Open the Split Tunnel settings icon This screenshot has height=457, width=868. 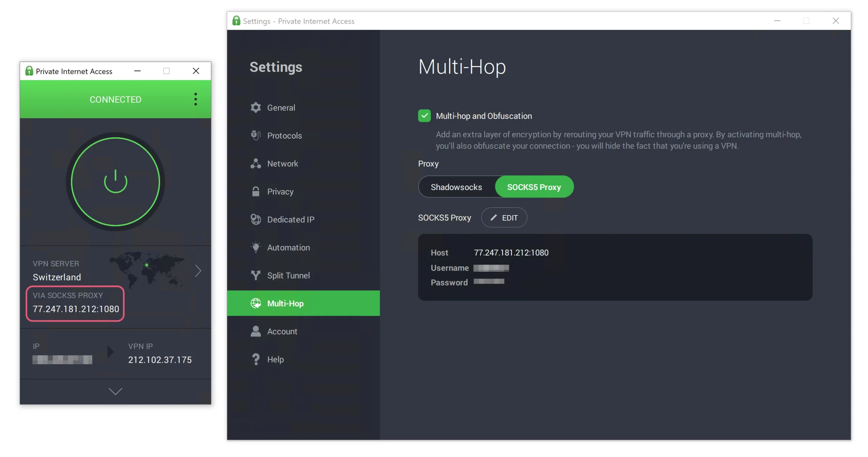point(256,275)
